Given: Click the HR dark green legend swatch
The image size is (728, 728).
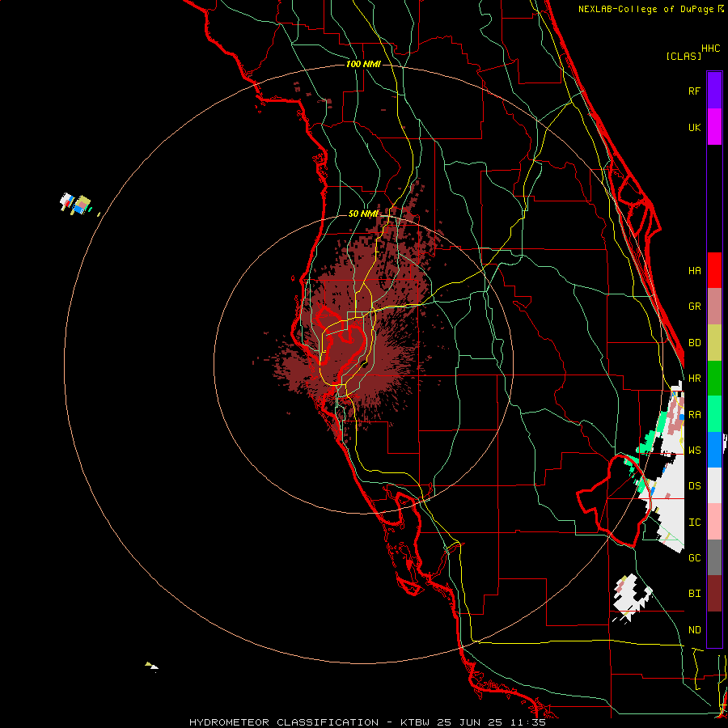Looking at the screenshot, I should pos(714,378).
